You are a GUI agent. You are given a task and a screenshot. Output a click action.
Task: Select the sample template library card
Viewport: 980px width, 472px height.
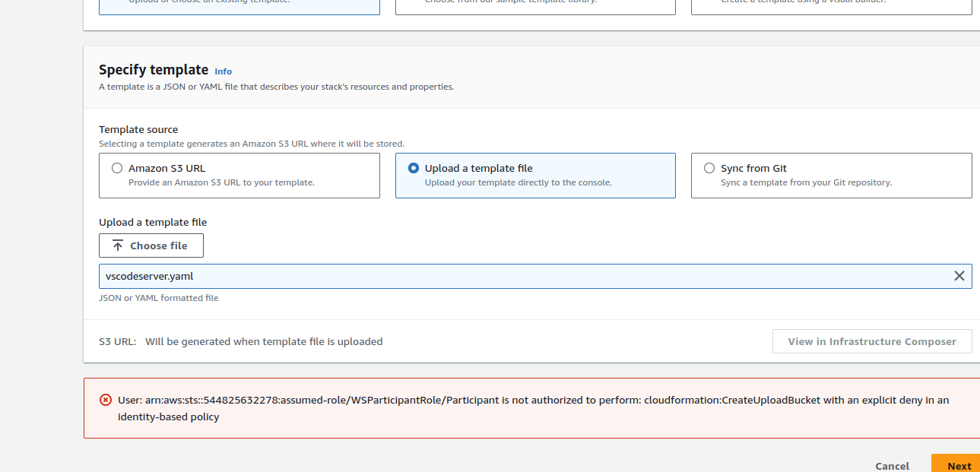535,6
